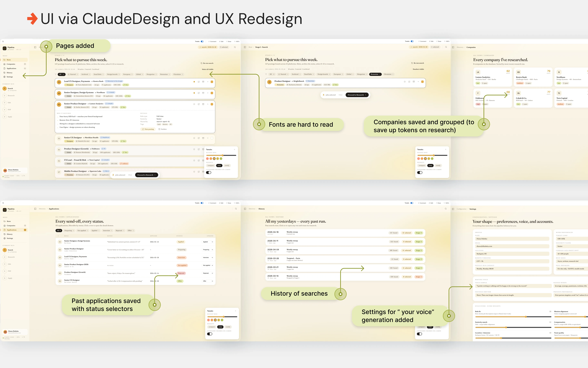This screenshot has height=368, width=588.
Task: Star the Senior UX Designer Meridian Health card
Action: tap(194, 138)
